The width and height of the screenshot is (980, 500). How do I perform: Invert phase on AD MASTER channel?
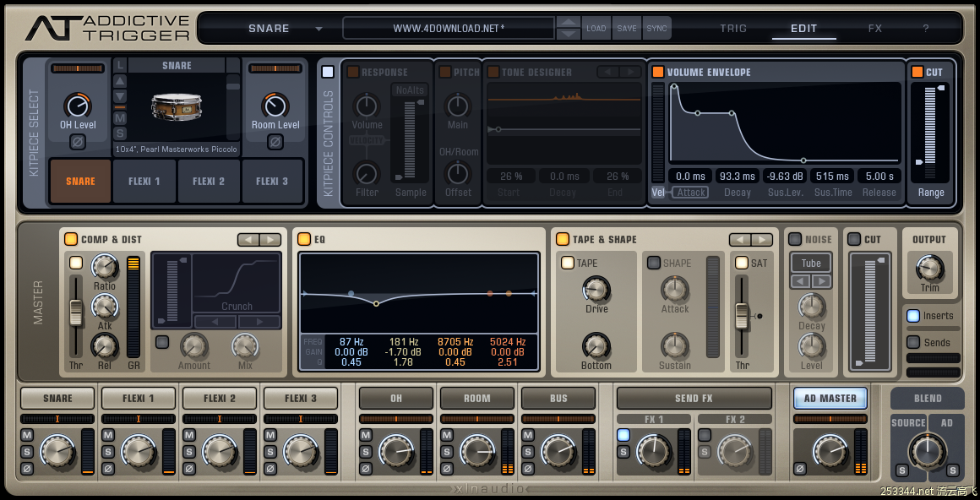pyautogui.click(x=800, y=468)
